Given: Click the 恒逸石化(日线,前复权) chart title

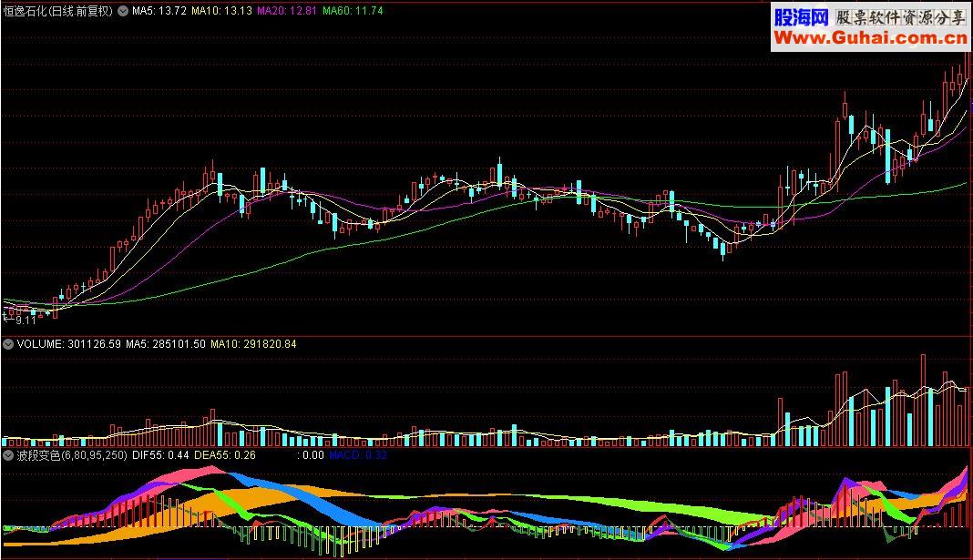Looking at the screenshot, I should 58,11.
